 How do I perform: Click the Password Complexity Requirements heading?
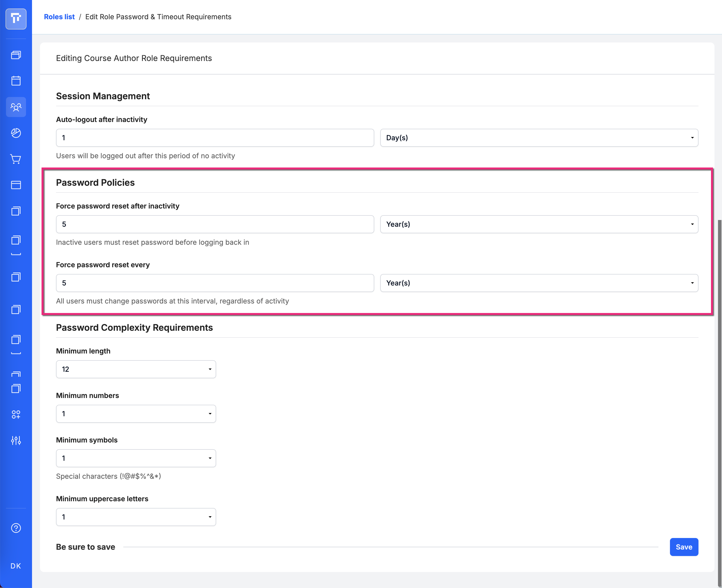click(x=134, y=327)
